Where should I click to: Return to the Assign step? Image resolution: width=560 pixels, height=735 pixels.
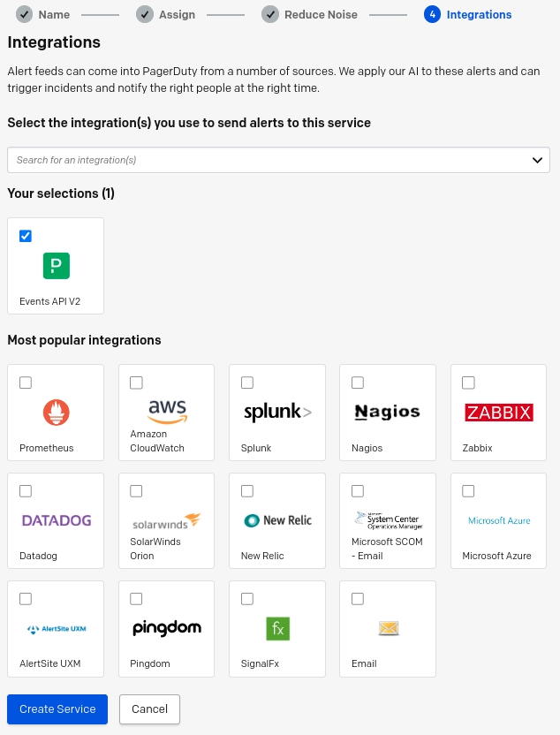(x=165, y=14)
